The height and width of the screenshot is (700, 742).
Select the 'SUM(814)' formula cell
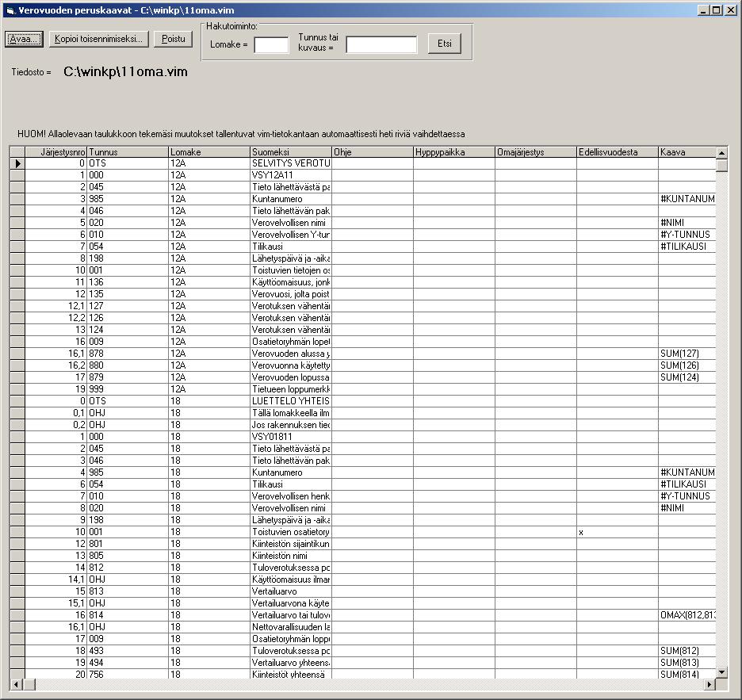pyautogui.click(x=687, y=675)
